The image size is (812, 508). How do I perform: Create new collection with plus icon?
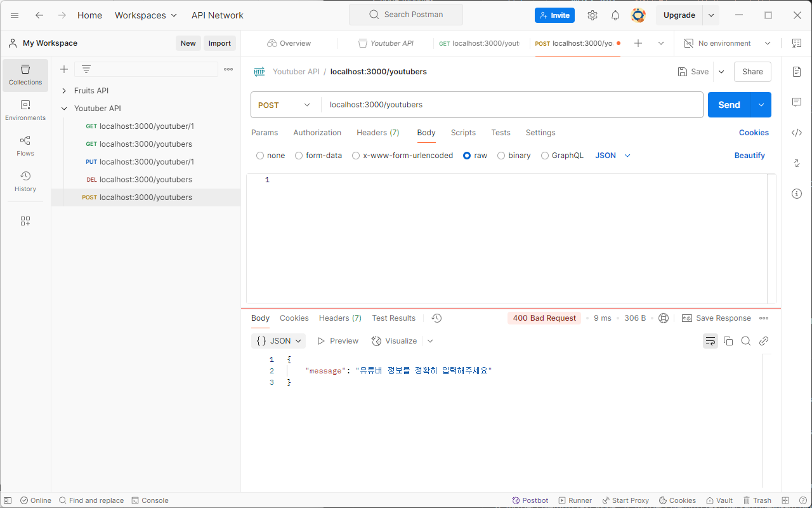[64, 69]
